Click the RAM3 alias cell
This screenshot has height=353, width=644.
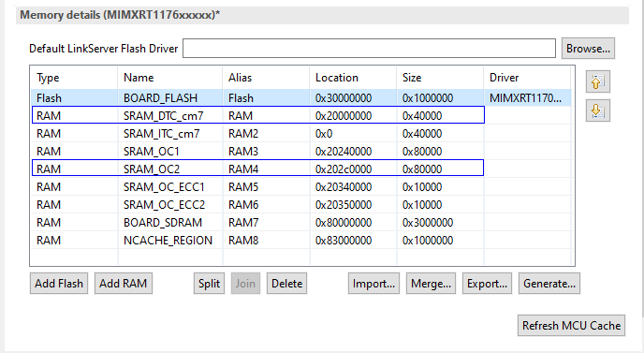pos(243,152)
